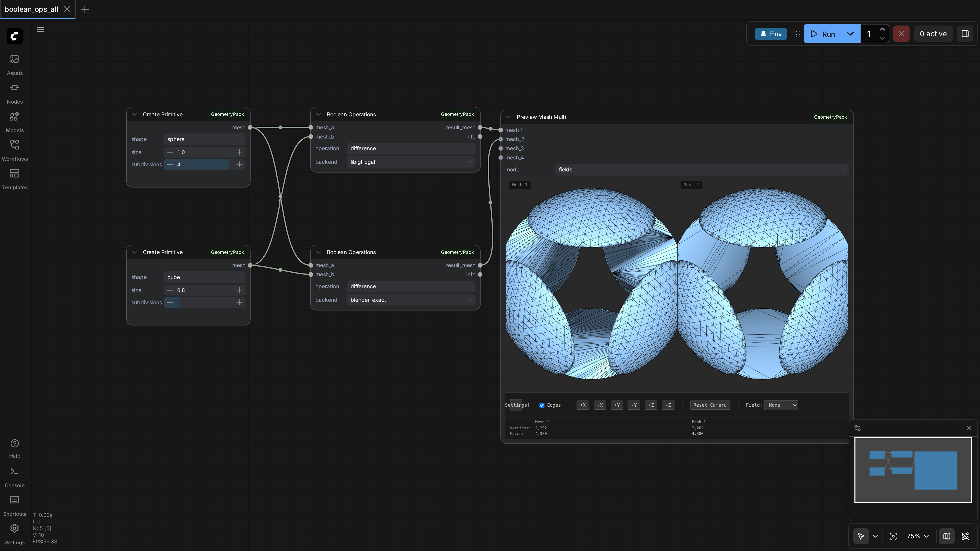Open the zoom 75% dropdown
The image size is (980, 551).
[x=918, y=536]
